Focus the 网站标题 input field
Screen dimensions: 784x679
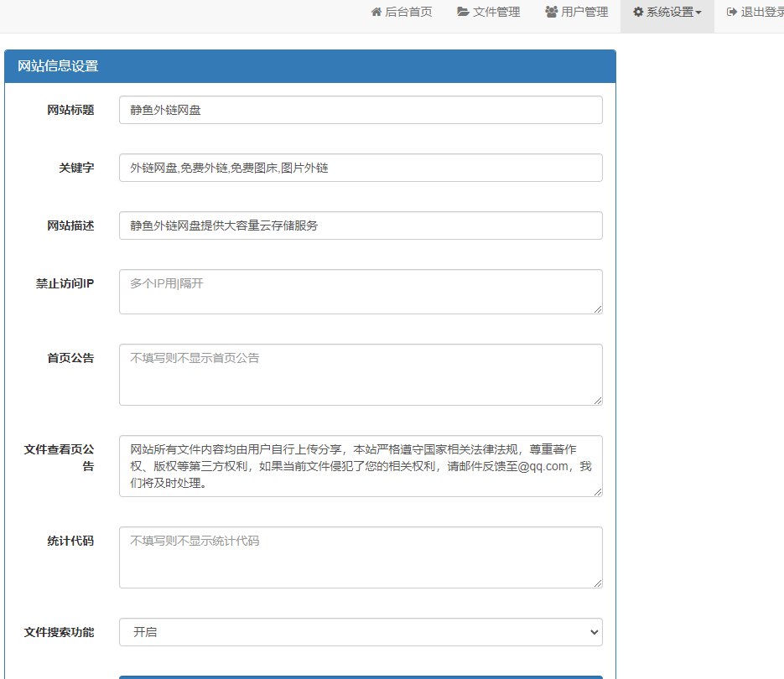(361, 110)
